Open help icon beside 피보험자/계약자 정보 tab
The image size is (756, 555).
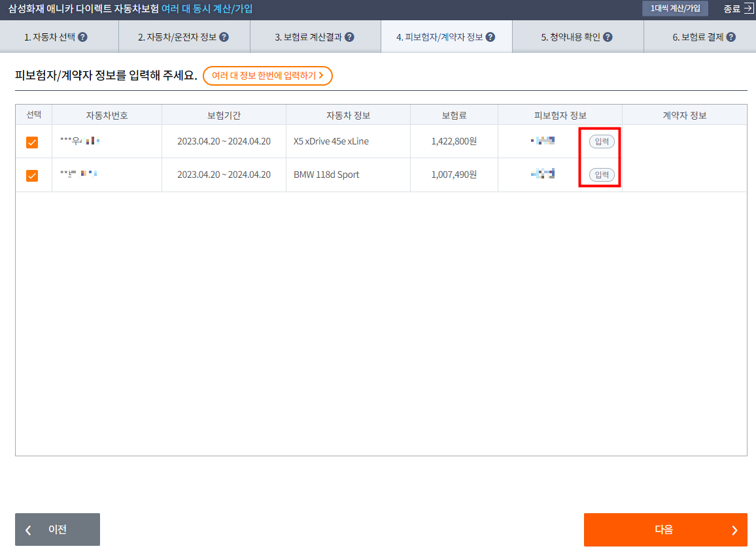[490, 37]
